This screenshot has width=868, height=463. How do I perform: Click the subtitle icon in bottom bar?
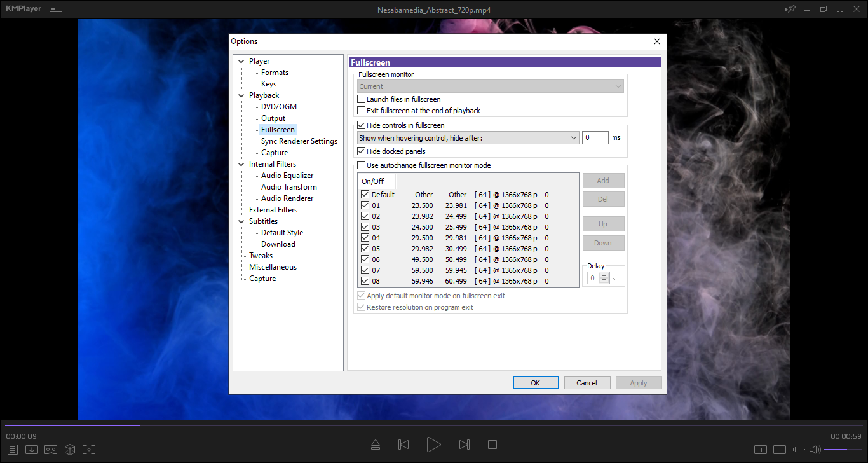[x=780, y=450]
